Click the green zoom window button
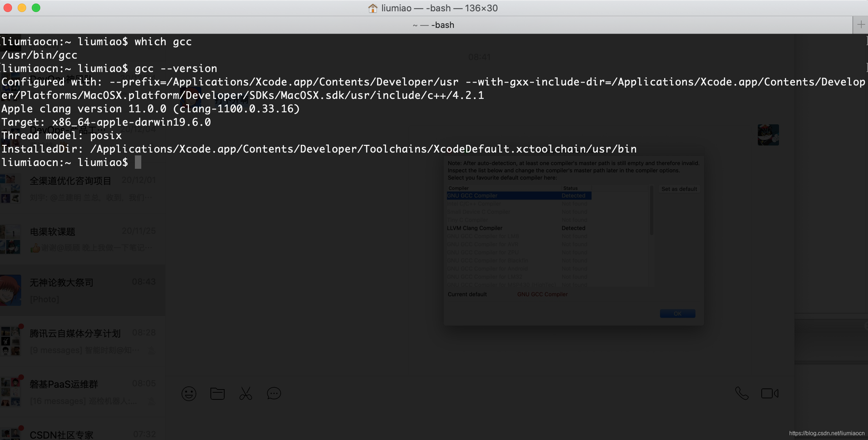The image size is (868, 440). [x=36, y=8]
